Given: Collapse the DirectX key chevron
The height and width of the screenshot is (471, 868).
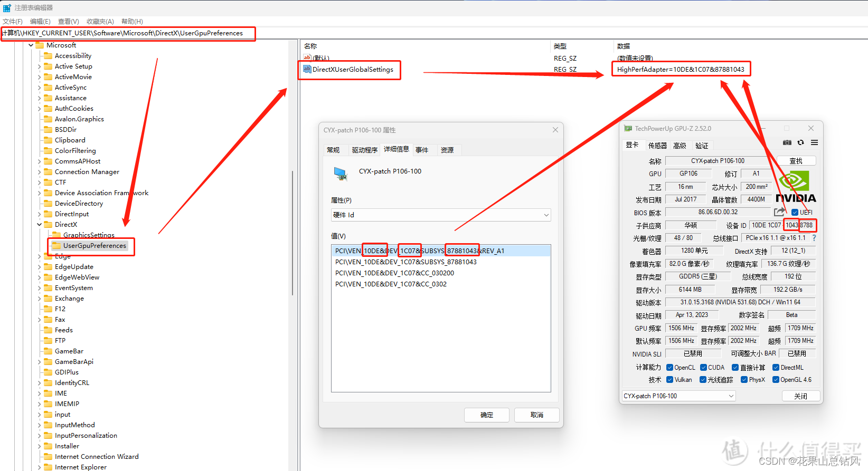Looking at the screenshot, I should pos(39,225).
